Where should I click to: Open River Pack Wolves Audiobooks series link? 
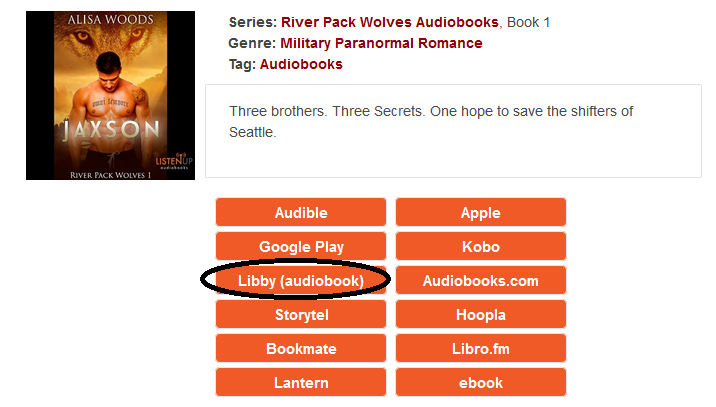click(390, 22)
